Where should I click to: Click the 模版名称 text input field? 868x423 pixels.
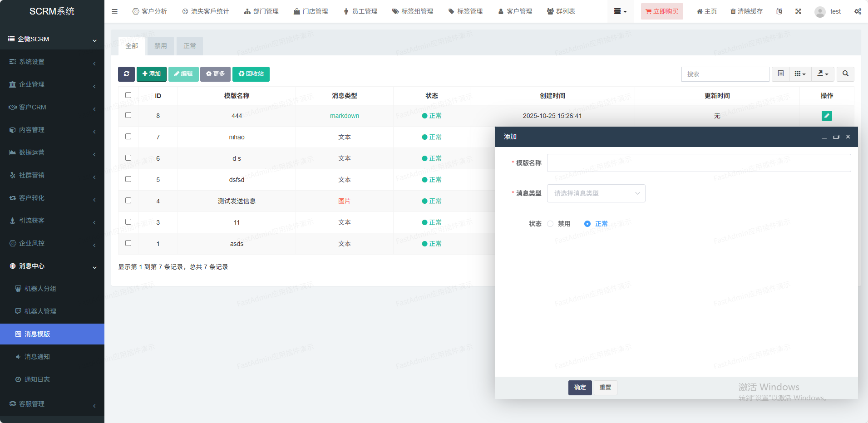tap(698, 163)
